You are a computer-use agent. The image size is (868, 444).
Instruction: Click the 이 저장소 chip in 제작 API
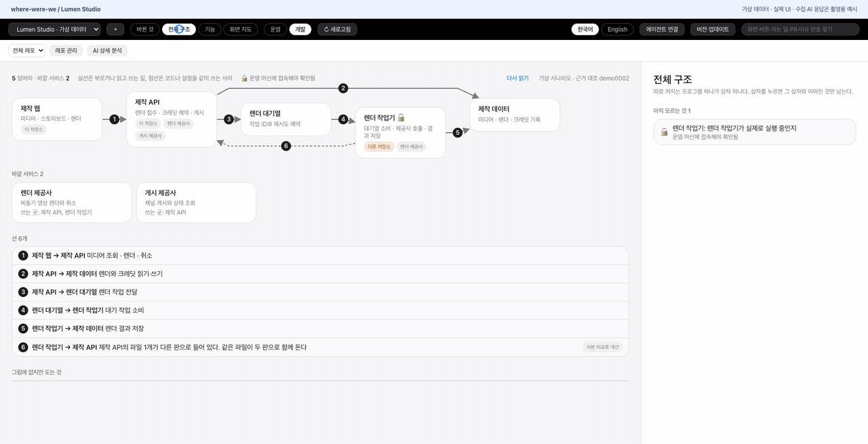pos(148,123)
